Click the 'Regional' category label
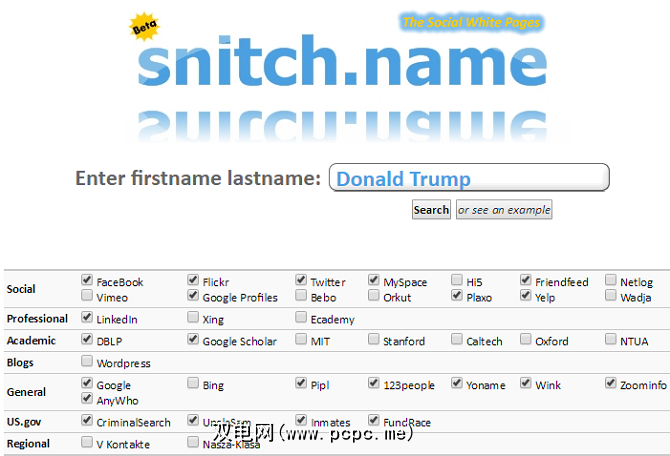This screenshot has width=670, height=456. coord(28,444)
